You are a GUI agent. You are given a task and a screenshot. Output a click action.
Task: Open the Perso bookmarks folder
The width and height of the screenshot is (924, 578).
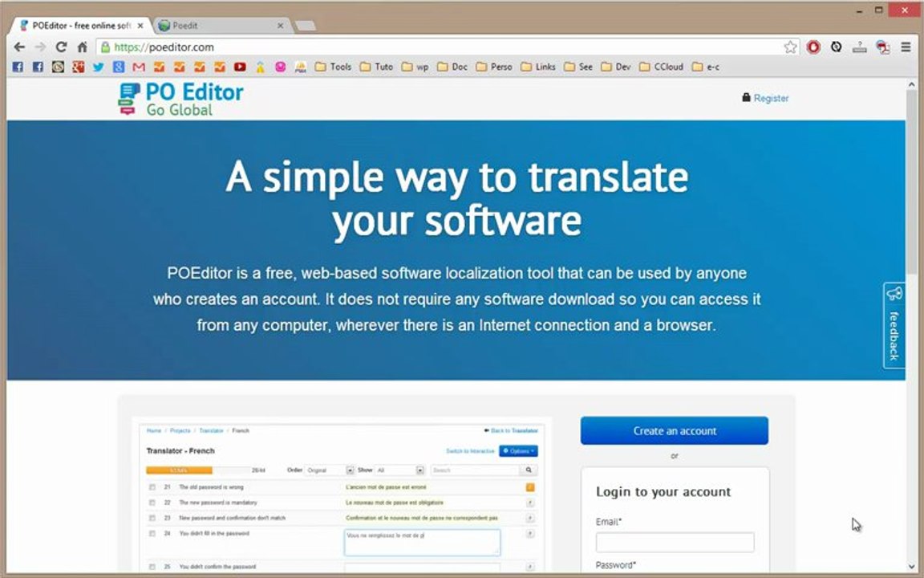tap(494, 67)
